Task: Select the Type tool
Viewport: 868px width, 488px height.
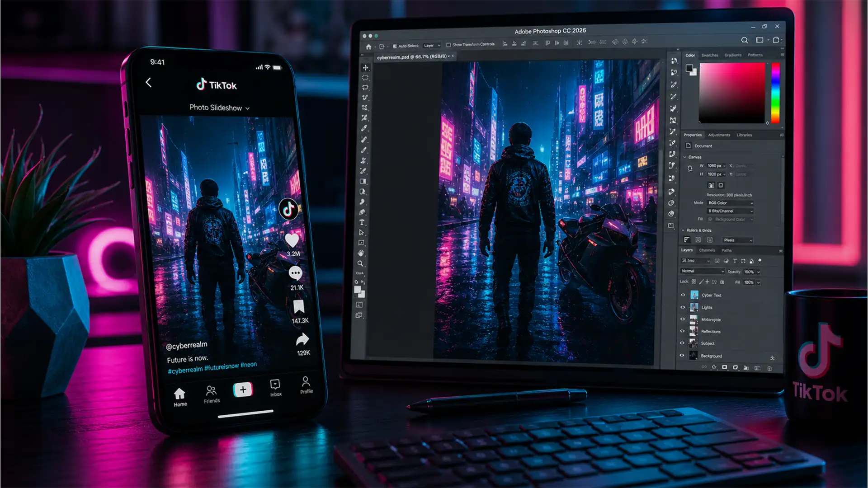Action: tap(362, 222)
